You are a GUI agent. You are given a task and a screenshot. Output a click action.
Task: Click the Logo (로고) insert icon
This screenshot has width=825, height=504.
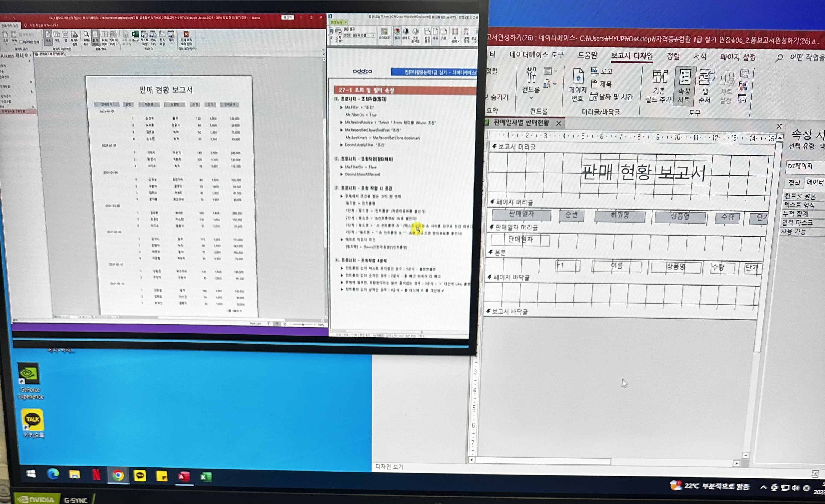tap(602, 71)
